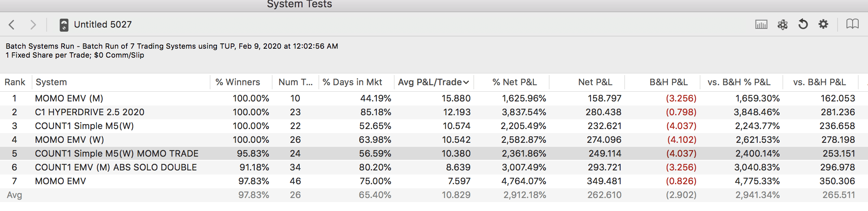Screen dimensions: 868x211
Task: Select COUNT1 EMV (M) ABS SOLO DOUBLE row
Action: pos(116,168)
